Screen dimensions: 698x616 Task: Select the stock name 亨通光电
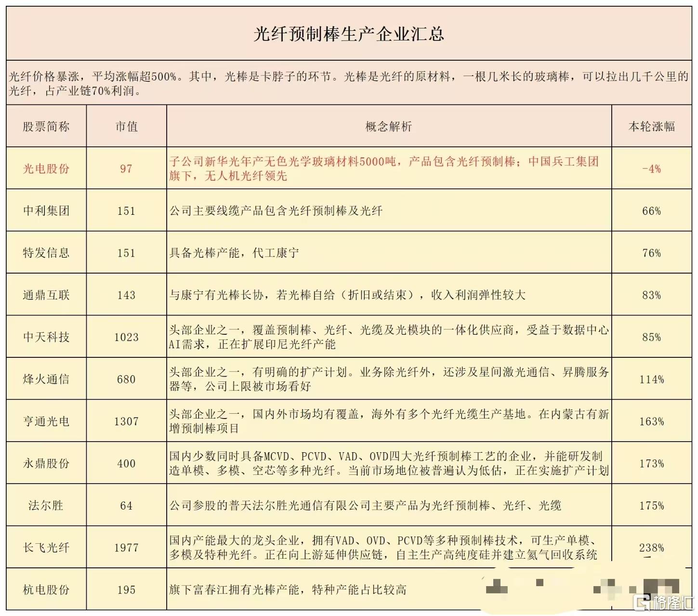click(x=46, y=421)
